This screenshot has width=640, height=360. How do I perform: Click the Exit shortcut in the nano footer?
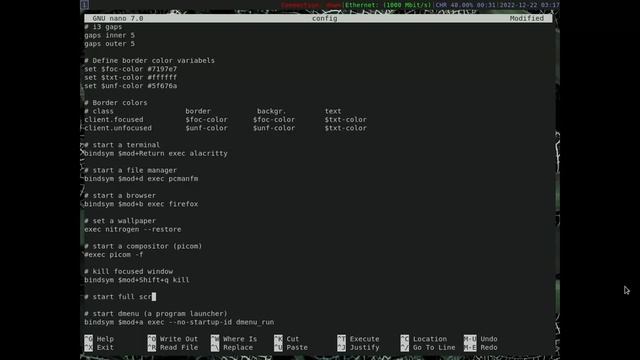click(x=99, y=348)
